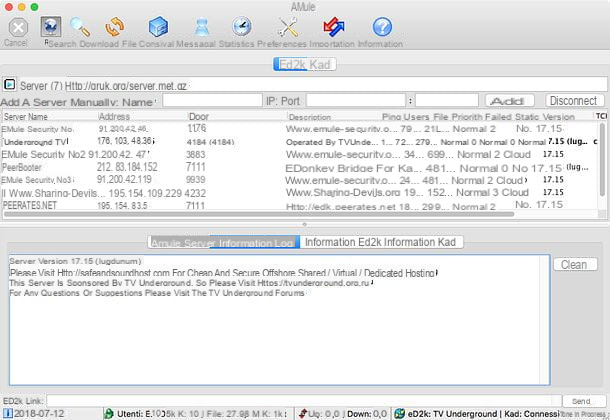Select the Amule Server Information Log tab

point(224,242)
